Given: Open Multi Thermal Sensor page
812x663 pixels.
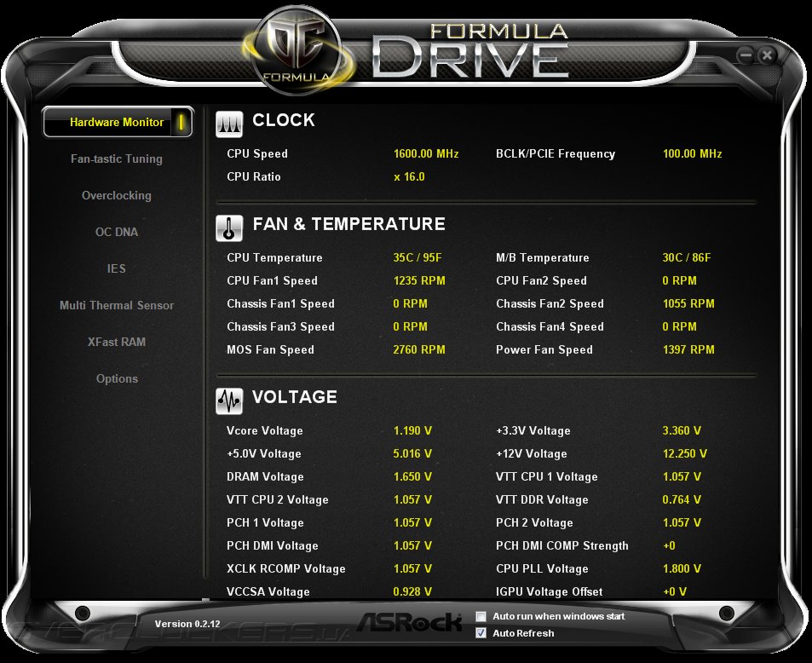Looking at the screenshot, I should (x=117, y=306).
